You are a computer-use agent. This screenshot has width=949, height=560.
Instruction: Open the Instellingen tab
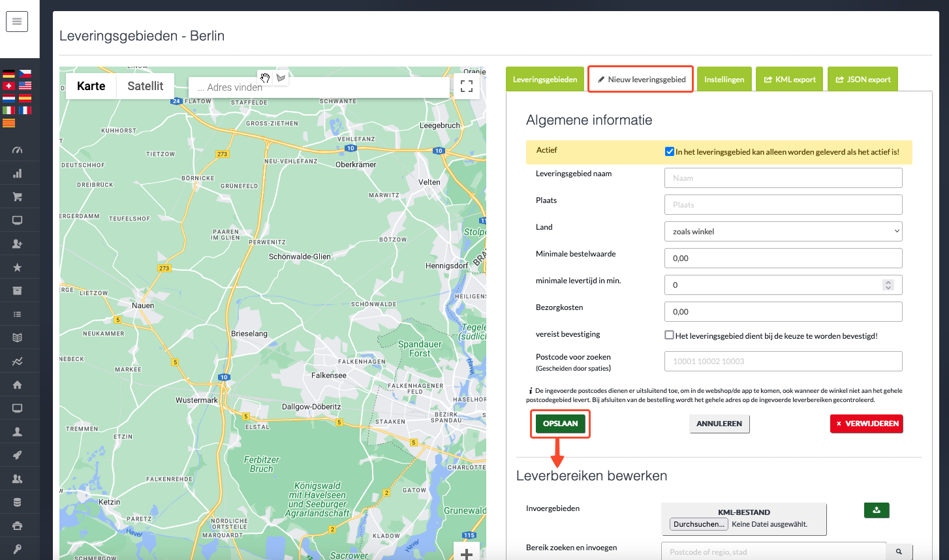tap(724, 80)
